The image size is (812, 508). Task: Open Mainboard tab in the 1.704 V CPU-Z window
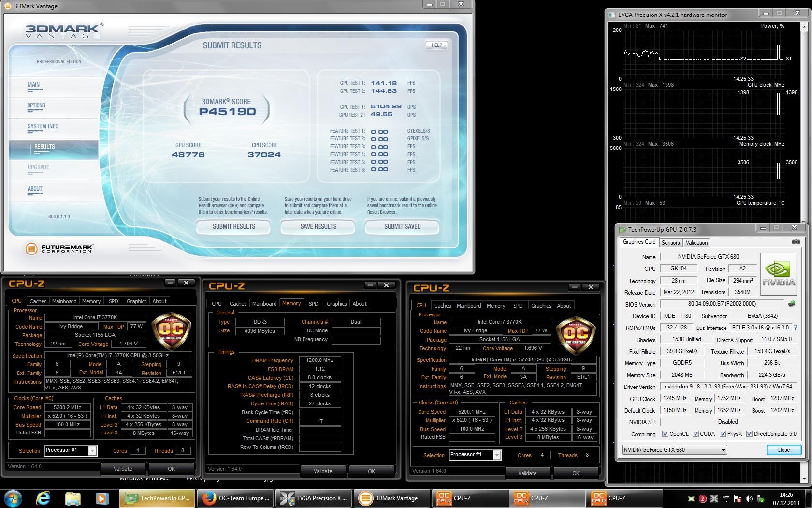pyautogui.click(x=64, y=301)
